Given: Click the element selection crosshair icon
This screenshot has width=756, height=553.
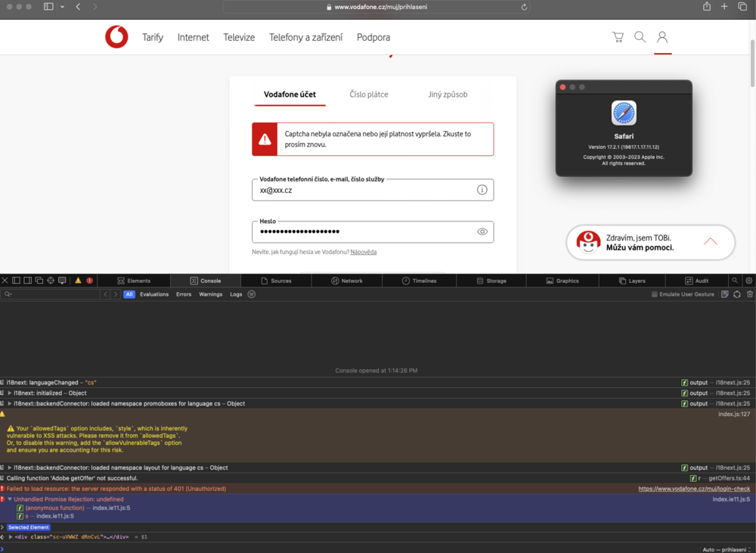Looking at the screenshot, I should (x=51, y=281).
